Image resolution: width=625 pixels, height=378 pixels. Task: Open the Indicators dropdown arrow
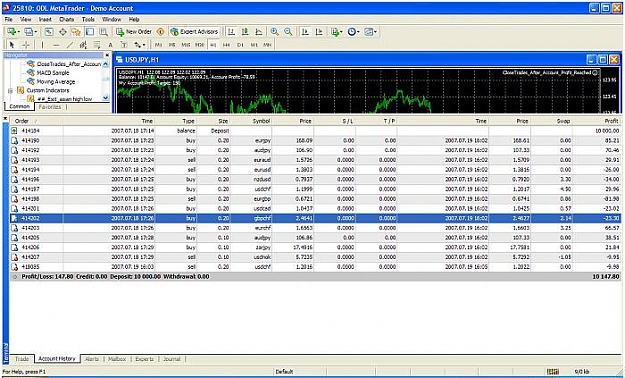coord(341,32)
